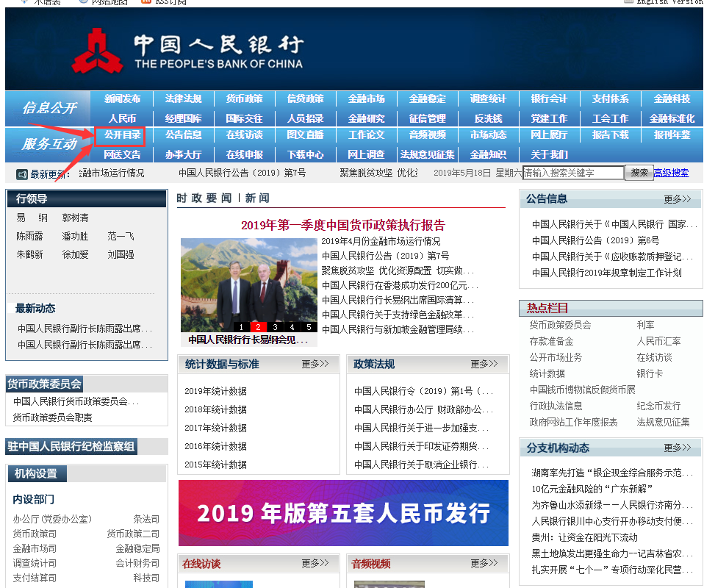Screen dimensions: 704x588
Task: Click the 2019年版第五套人民币发行 banner
Action: coord(343,512)
